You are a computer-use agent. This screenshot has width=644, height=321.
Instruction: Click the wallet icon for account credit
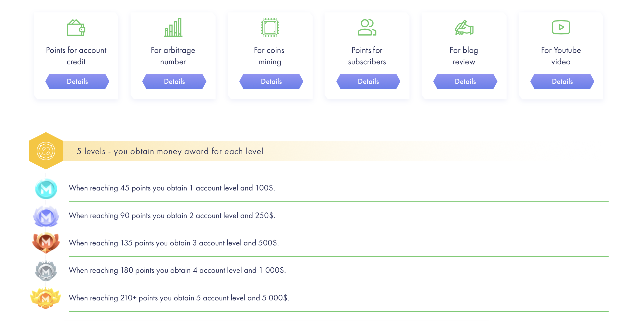[x=76, y=27]
